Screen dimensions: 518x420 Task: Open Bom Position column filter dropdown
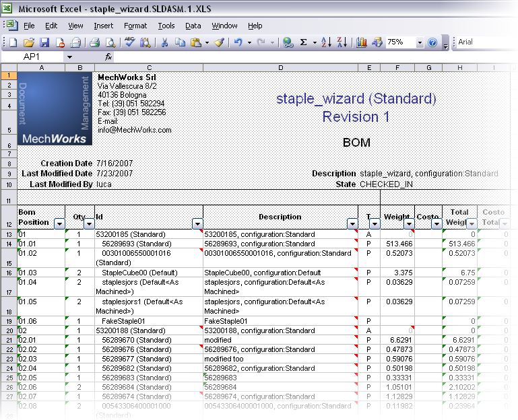(59, 224)
